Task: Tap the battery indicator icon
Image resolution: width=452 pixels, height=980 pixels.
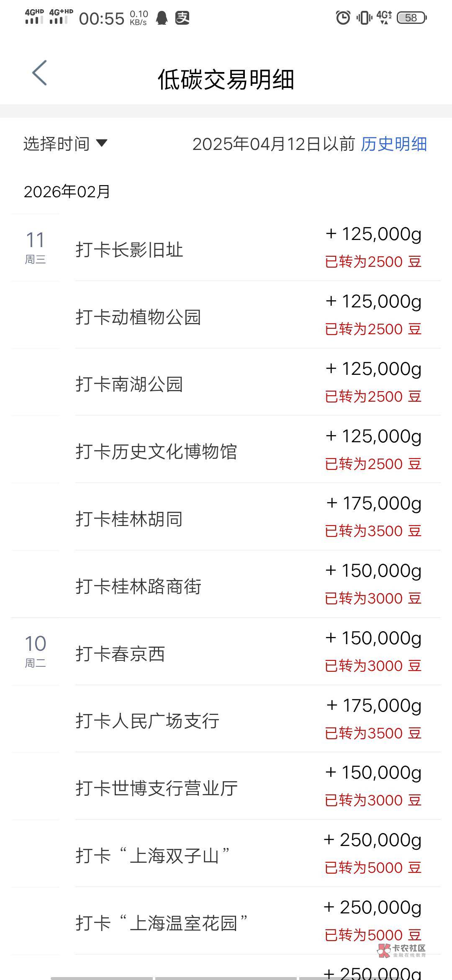Action: tap(411, 18)
